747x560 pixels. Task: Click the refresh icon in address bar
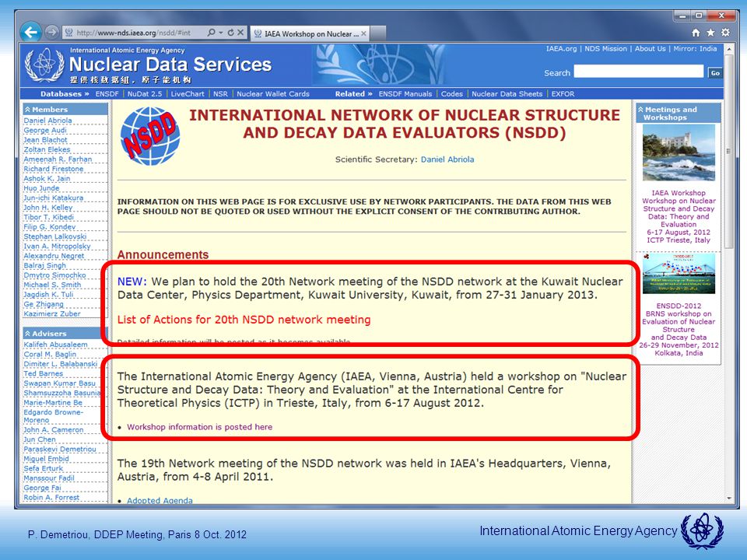(x=230, y=33)
